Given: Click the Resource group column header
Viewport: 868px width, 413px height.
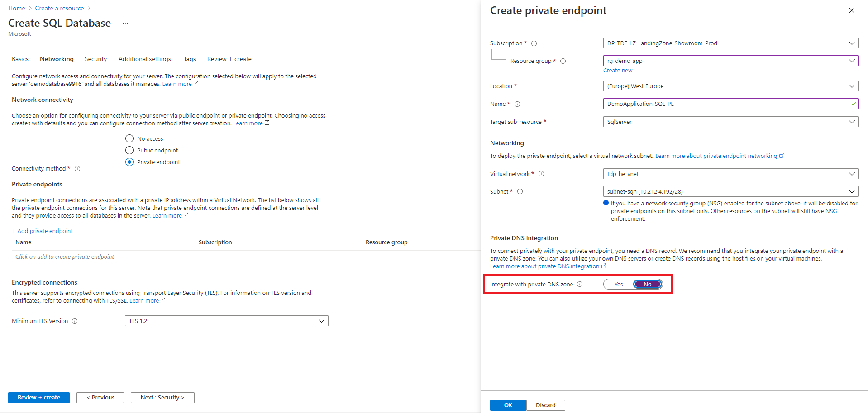Looking at the screenshot, I should click(x=386, y=242).
